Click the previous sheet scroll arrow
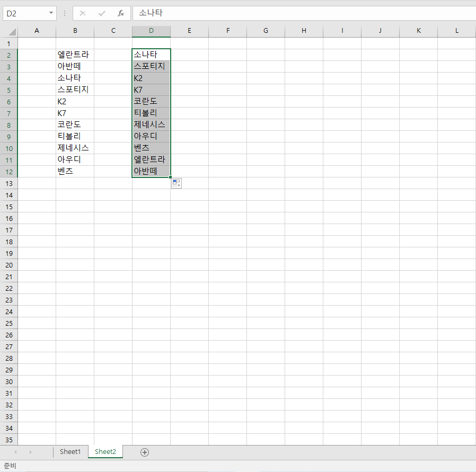Screen dimensions: 476x472 pos(15,452)
